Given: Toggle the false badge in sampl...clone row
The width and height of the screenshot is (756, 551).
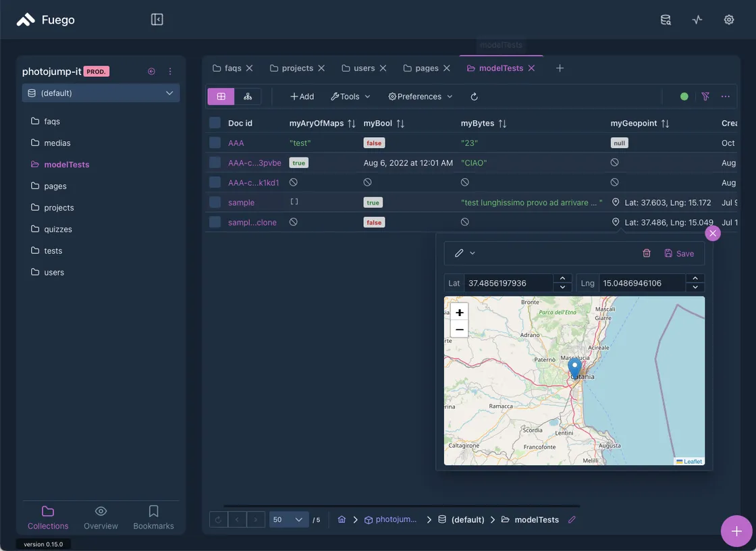Looking at the screenshot, I should point(374,222).
